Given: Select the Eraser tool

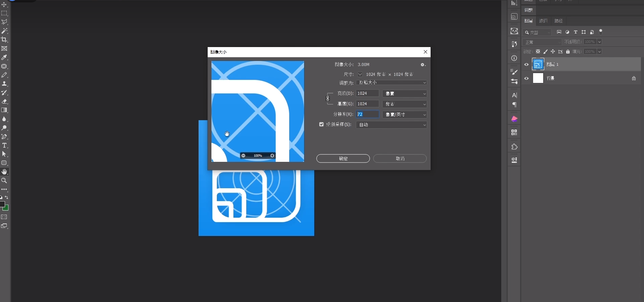Looking at the screenshot, I should tap(4, 101).
